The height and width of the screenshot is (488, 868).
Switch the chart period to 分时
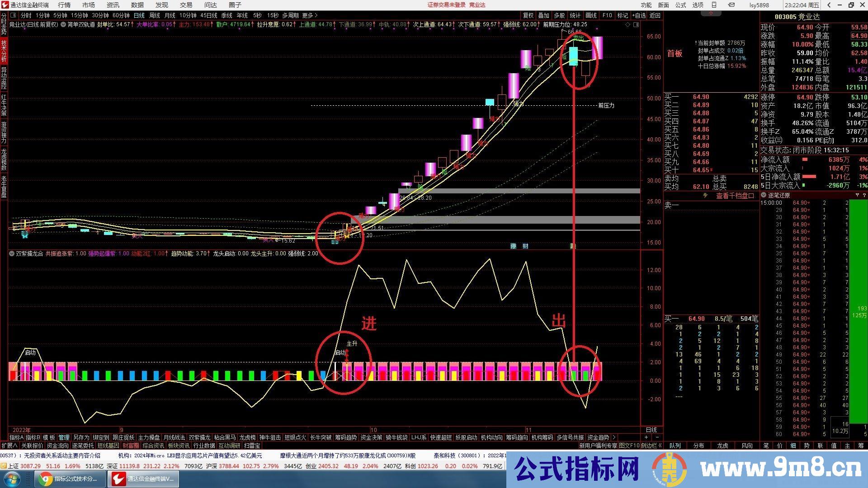tap(26, 15)
